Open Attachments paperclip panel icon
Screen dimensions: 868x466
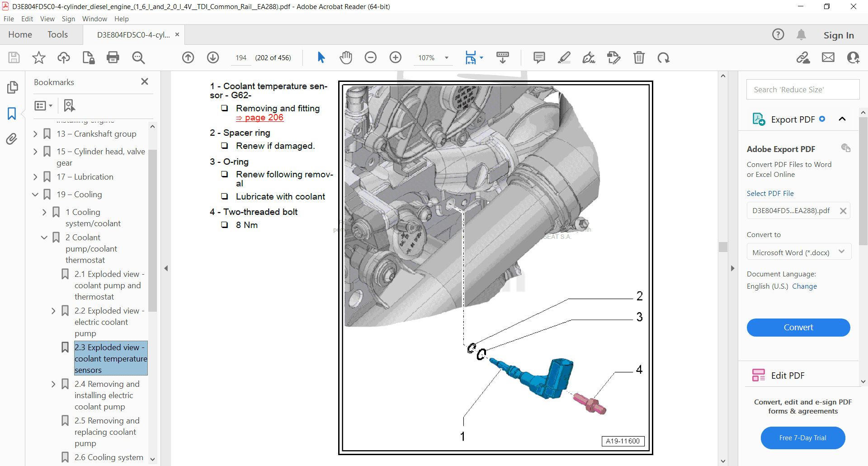click(12, 139)
